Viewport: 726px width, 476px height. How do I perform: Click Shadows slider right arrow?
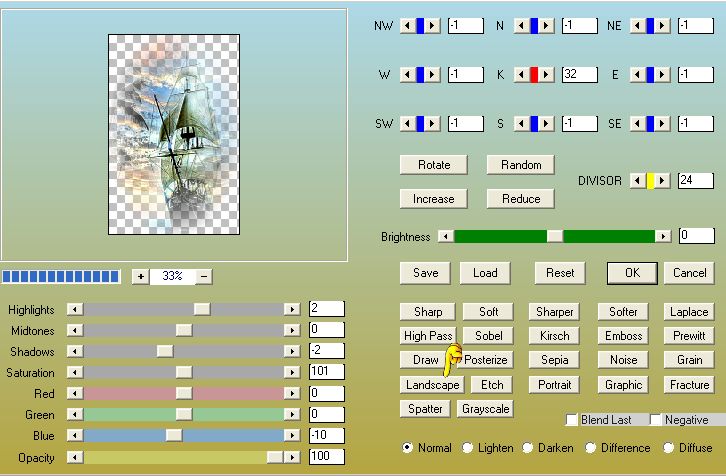[x=292, y=351]
